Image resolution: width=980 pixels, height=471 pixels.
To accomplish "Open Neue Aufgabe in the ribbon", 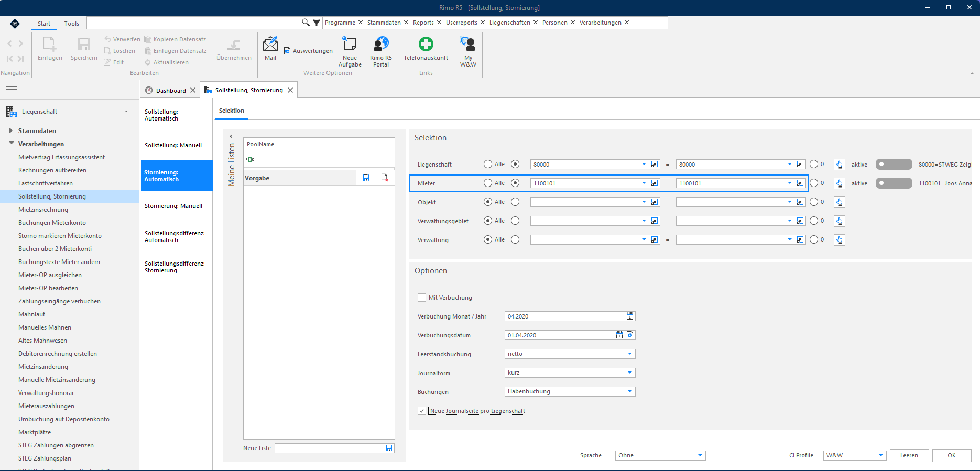I will (350, 51).
